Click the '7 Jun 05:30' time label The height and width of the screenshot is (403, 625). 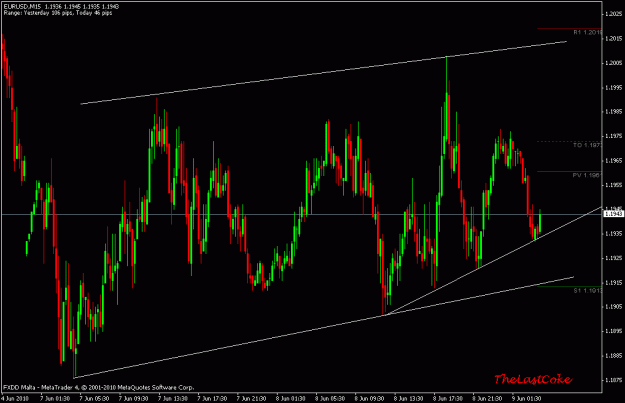click(94, 398)
